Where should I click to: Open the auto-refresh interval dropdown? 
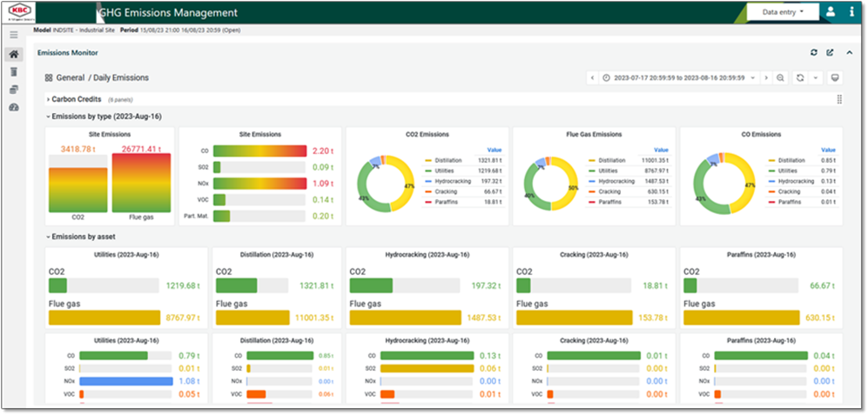[816, 77]
